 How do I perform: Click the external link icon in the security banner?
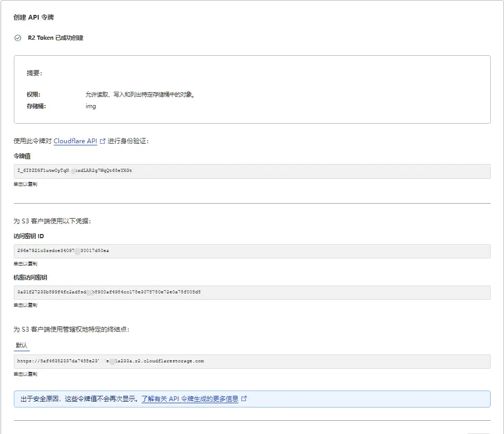coord(244,399)
